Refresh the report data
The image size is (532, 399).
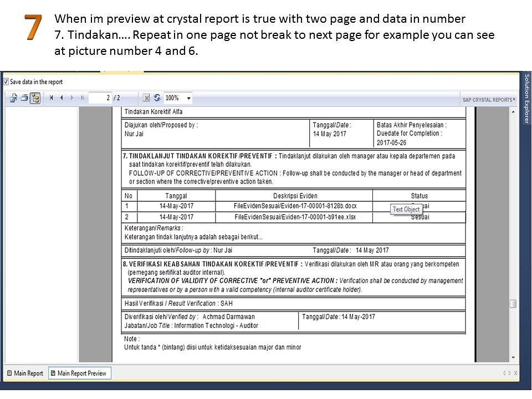pos(157,98)
